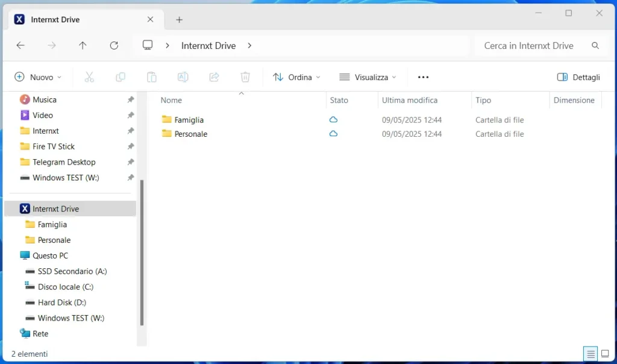Click the cloud status icon for Personale

click(x=333, y=134)
